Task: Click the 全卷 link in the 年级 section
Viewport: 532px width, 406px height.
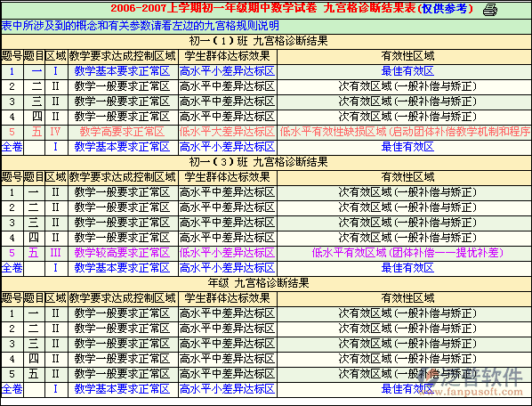Action: 12,389
